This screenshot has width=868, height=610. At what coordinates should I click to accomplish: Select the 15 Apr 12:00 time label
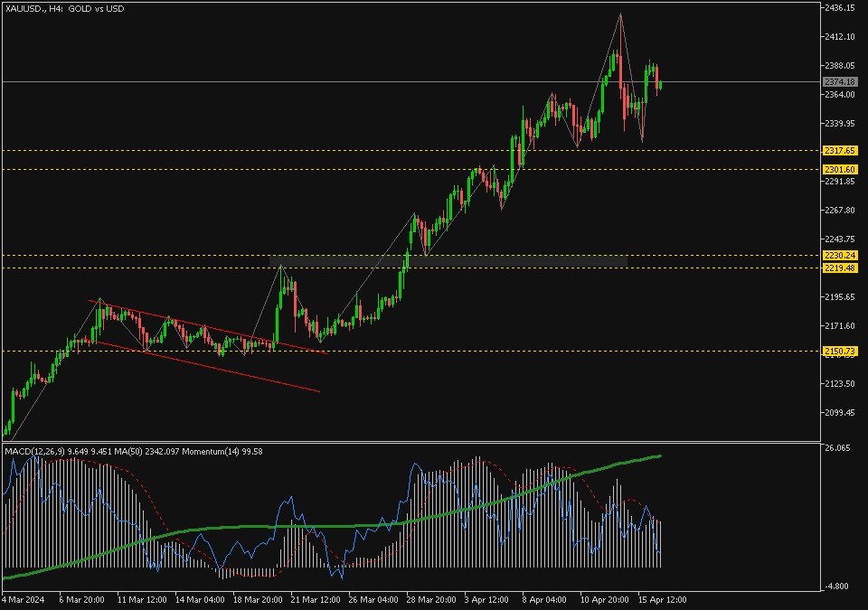click(661, 598)
